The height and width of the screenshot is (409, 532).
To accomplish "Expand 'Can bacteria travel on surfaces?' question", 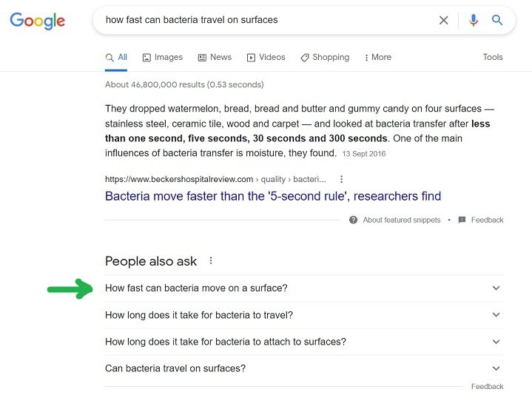I will coord(304,368).
